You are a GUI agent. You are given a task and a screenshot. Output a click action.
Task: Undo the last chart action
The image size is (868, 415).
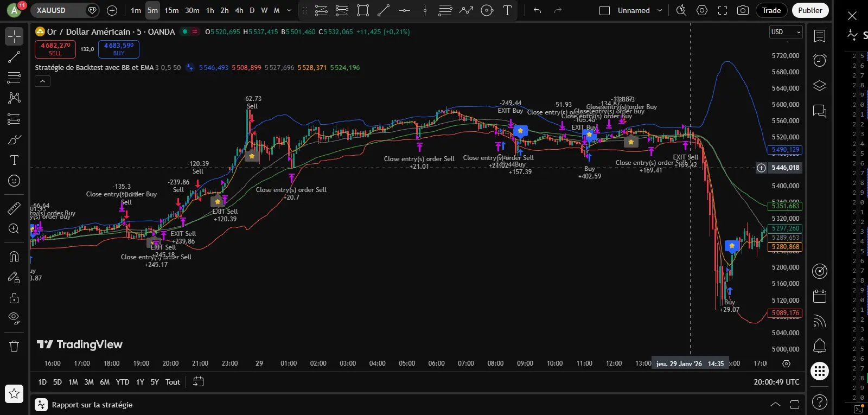pyautogui.click(x=537, y=10)
